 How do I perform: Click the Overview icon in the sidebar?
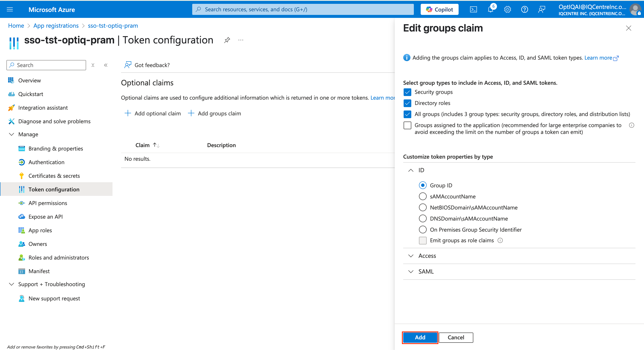11,80
